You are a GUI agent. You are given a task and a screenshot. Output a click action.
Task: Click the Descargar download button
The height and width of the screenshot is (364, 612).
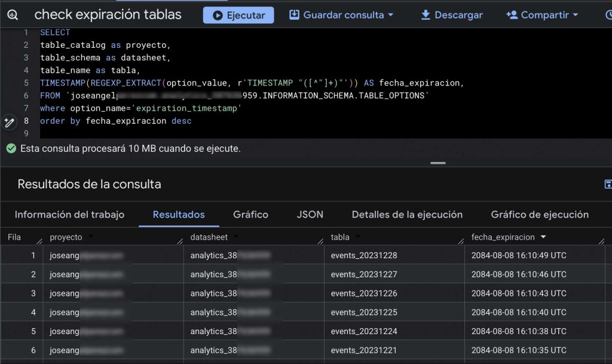[452, 15]
